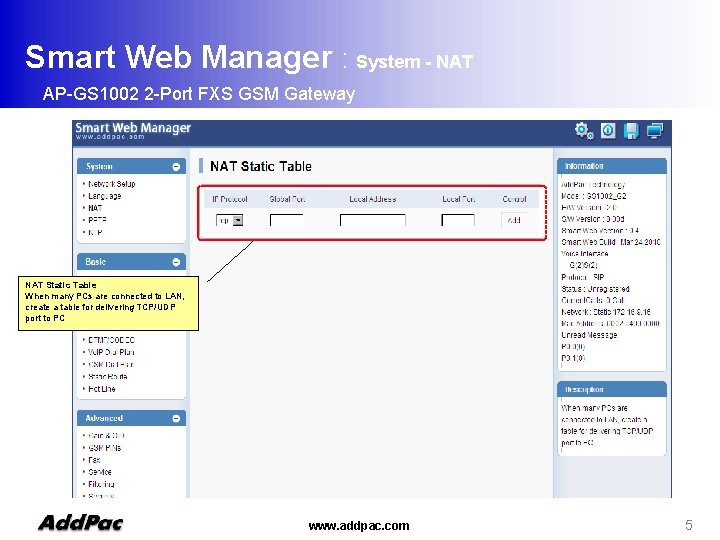720x540 pixels.
Task: Open Service in Advanced menu
Action: click(x=100, y=472)
